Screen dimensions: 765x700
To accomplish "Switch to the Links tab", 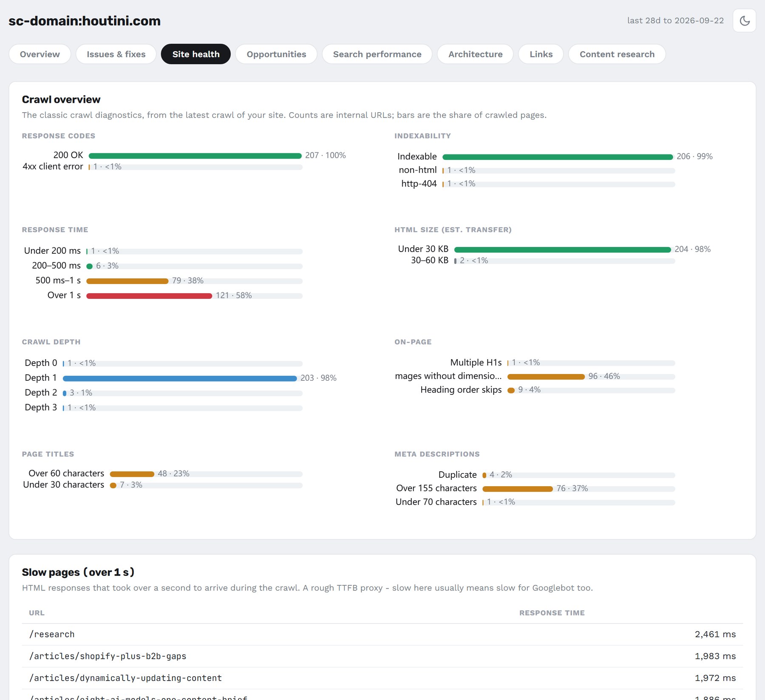I will [541, 54].
